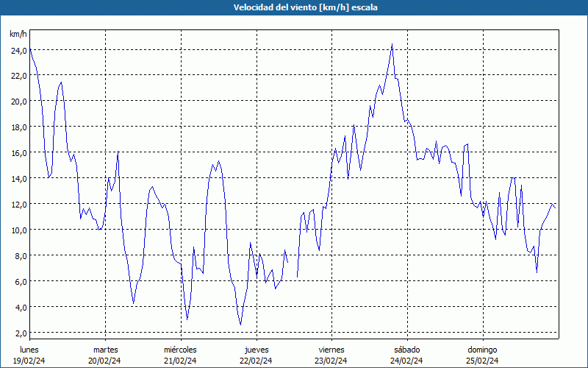588x368 pixels.
Task: Select the 22,0 y-axis label
Action: tap(19, 76)
